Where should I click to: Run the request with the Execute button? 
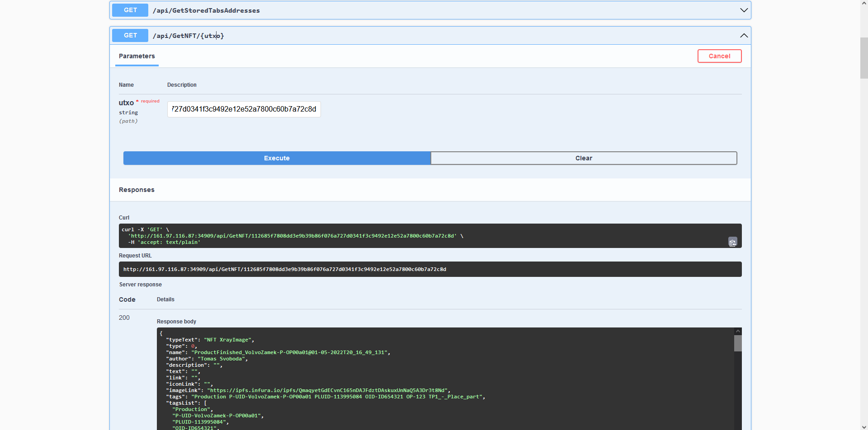(277, 158)
